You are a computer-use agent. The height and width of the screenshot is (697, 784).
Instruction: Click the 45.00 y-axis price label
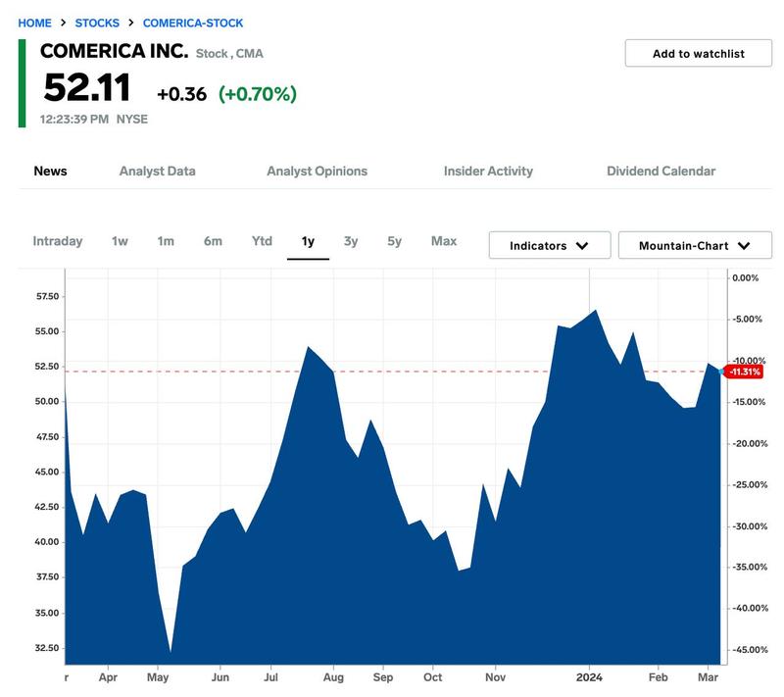click(x=47, y=472)
